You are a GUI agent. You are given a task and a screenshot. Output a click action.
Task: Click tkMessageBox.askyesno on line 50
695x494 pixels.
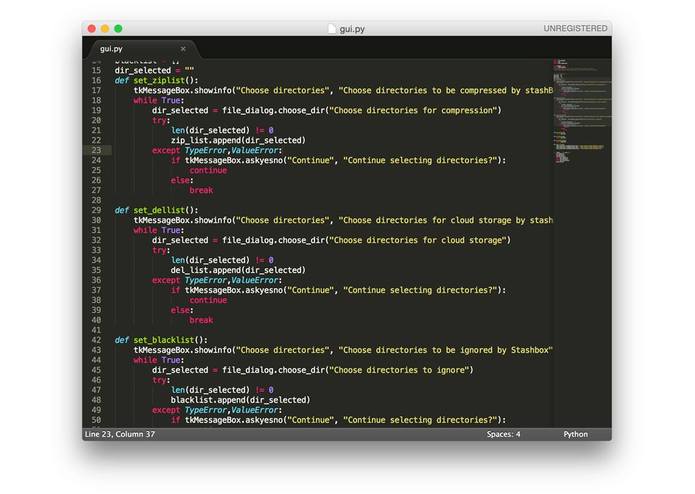pos(234,420)
